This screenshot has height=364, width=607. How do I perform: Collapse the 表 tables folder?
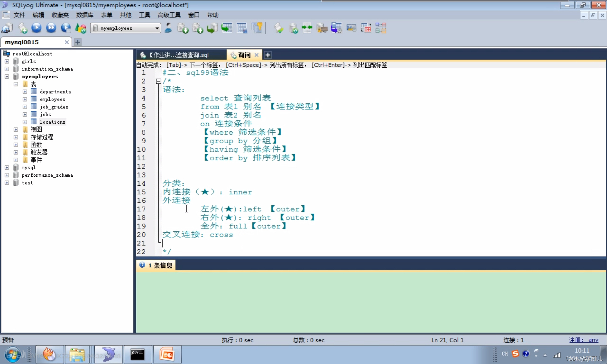pos(16,84)
